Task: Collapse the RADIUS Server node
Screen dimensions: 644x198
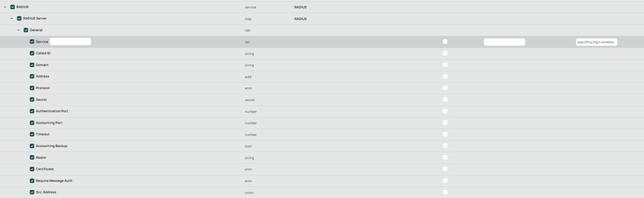Action: click(12, 18)
